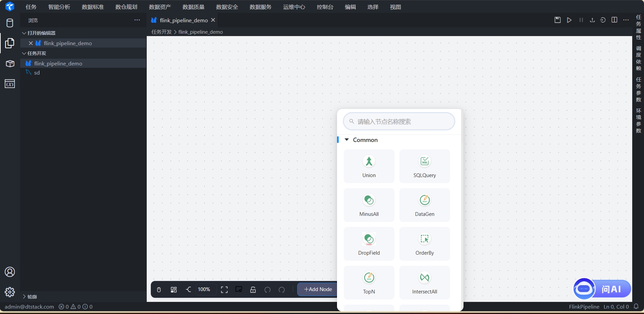
Task: Click the history revert icon in toolbar
Action: coord(603,20)
